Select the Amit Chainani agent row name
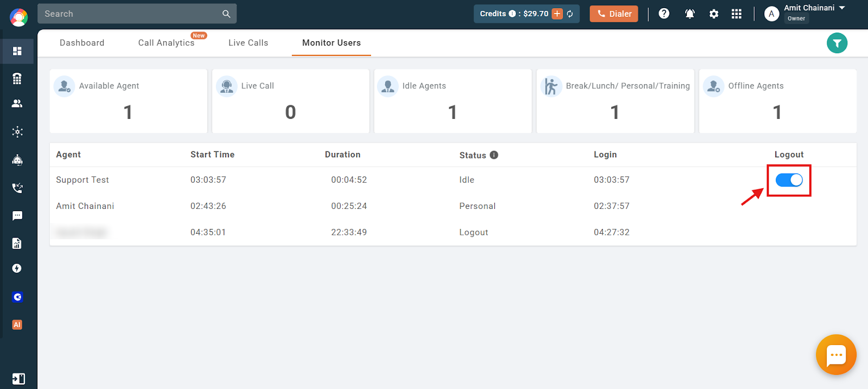This screenshot has width=868, height=389. click(85, 206)
